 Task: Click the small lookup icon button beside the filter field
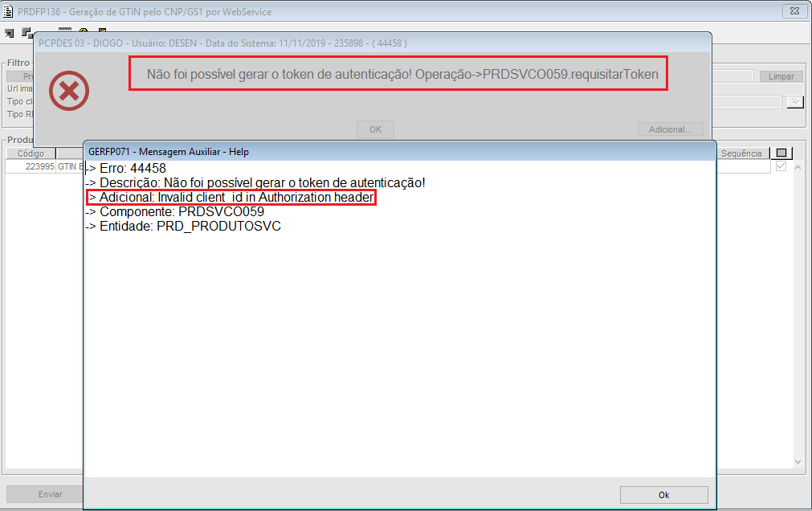click(795, 101)
